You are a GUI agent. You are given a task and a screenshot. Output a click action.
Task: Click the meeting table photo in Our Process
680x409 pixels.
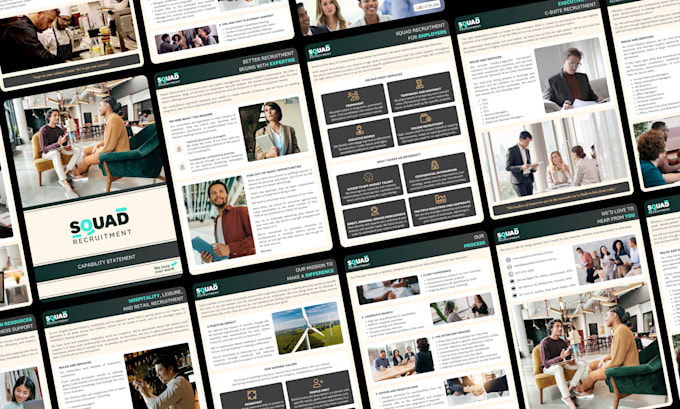click(400, 359)
